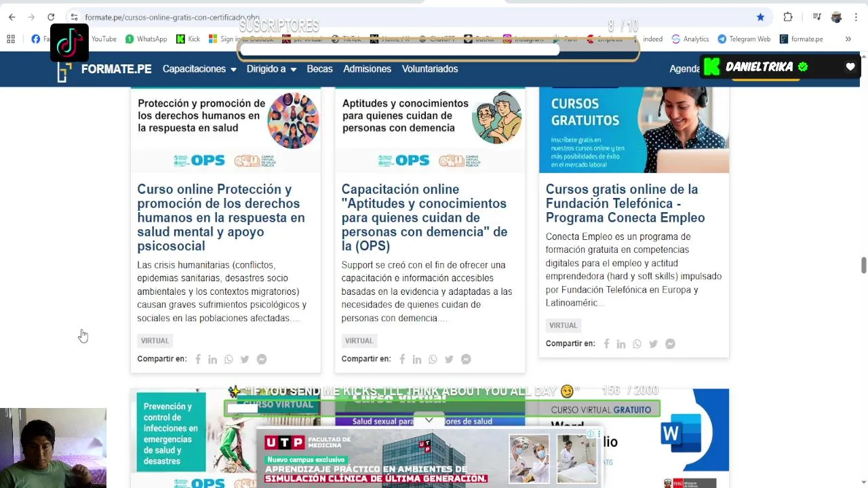This screenshot has height=488, width=868.
Task: Open the YouTube bookmark
Action: (103, 39)
